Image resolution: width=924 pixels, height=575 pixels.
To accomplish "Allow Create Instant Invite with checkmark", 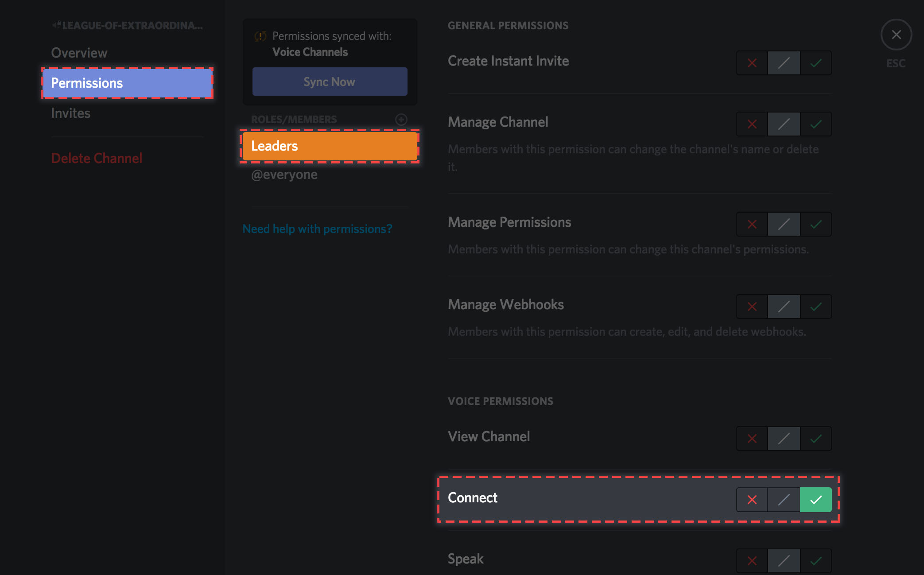I will [x=815, y=63].
